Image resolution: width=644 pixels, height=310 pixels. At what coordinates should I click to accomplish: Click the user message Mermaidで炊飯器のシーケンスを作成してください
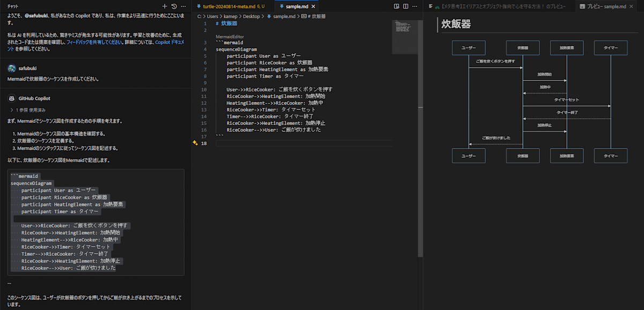pos(53,79)
